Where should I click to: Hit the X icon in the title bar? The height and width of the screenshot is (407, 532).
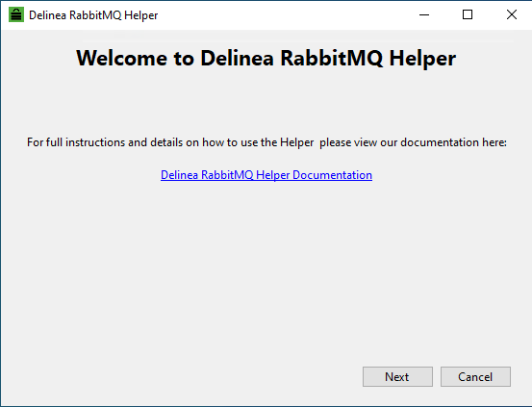click(x=511, y=14)
